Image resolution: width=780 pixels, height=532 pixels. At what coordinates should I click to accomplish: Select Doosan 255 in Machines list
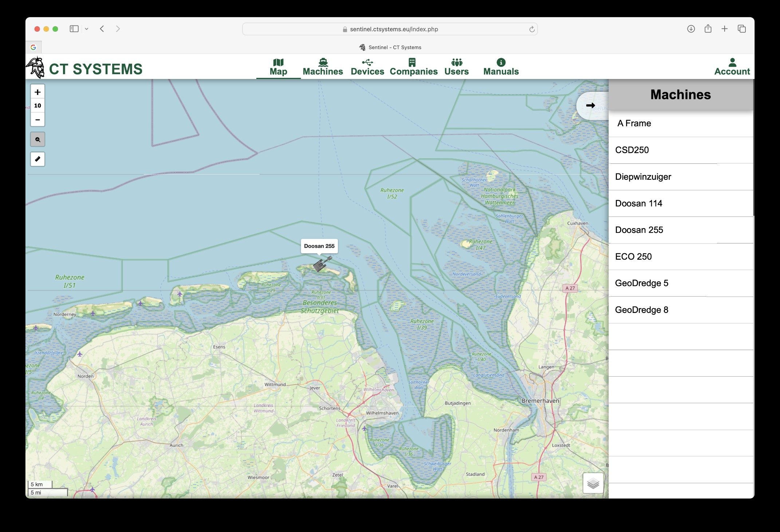(681, 230)
